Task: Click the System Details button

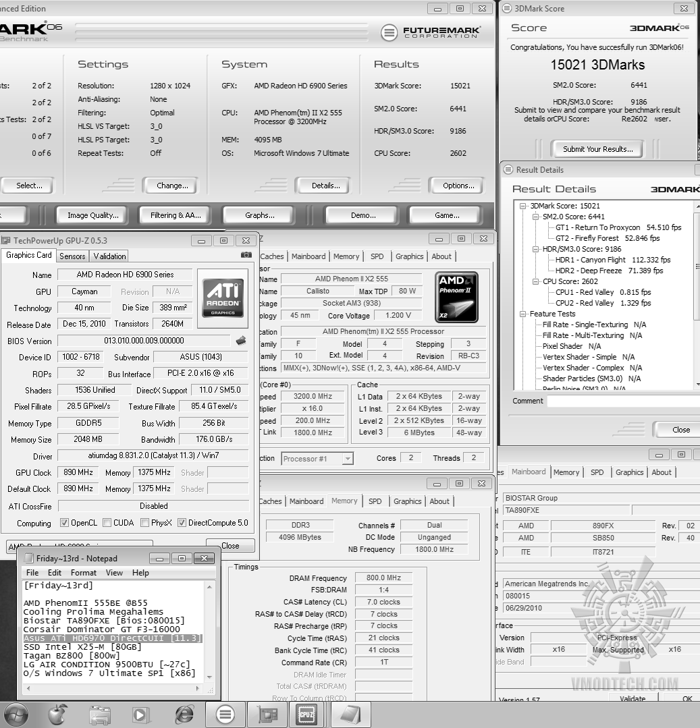Action: 325,186
